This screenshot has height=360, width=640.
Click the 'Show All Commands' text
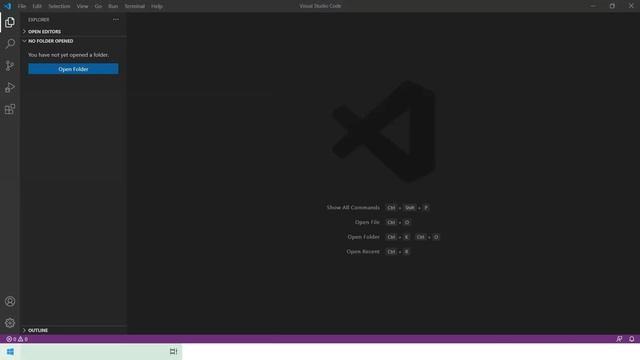[353, 207]
